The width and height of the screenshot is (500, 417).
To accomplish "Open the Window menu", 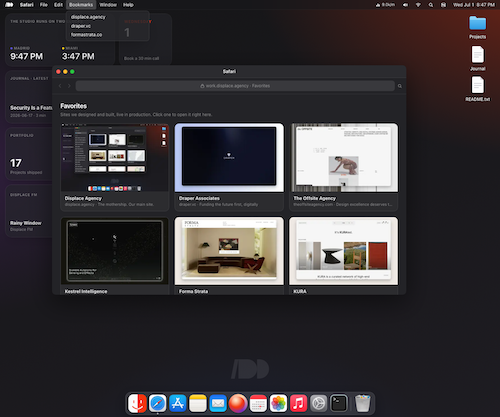I will [x=108, y=5].
